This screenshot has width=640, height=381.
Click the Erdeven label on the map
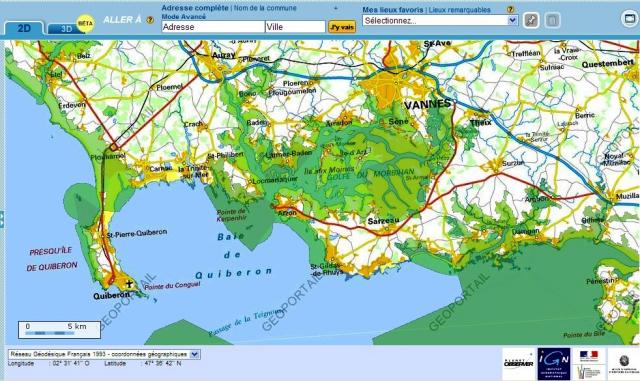72,105
